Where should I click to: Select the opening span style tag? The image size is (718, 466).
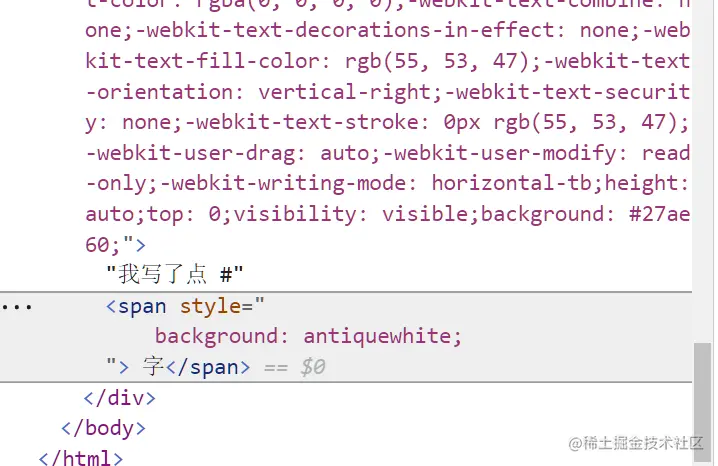(x=185, y=306)
